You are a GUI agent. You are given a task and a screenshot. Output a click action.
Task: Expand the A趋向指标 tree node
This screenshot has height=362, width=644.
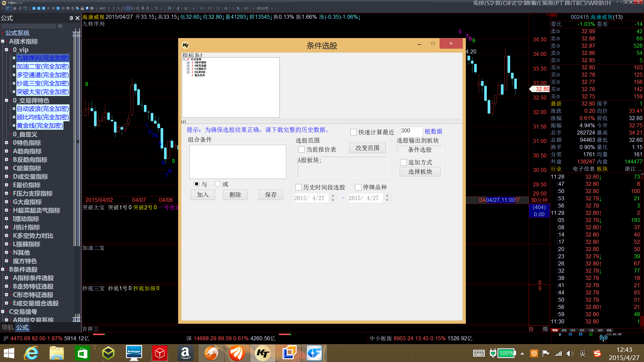pos(6,151)
